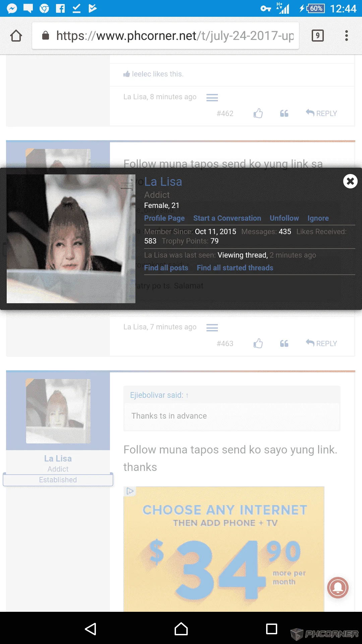This screenshot has width=362, height=644.
Task: Quote post #463 with quote icon
Action: [x=284, y=343]
